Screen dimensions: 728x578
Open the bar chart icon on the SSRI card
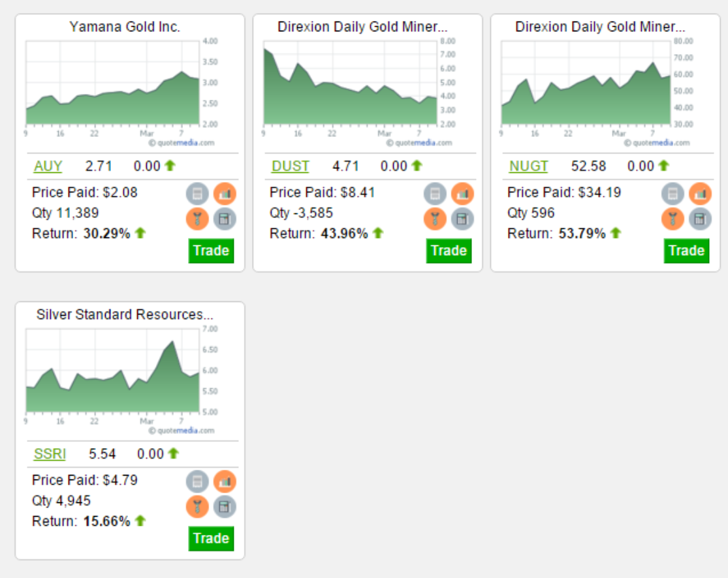pos(225,481)
